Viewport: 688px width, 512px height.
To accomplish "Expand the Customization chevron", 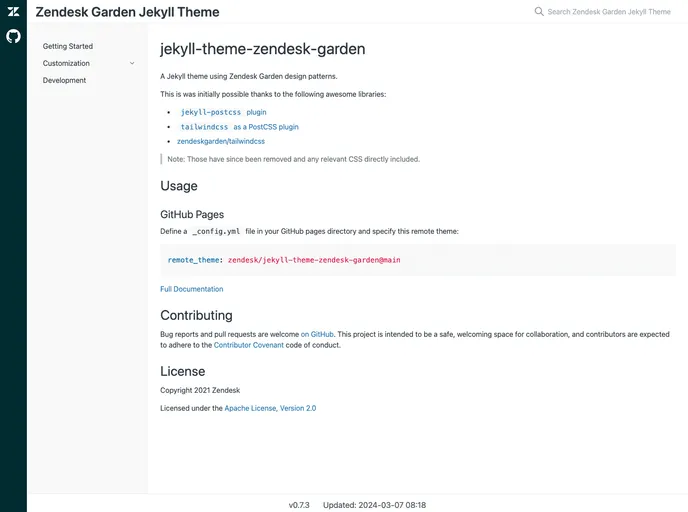I will coord(132,63).
